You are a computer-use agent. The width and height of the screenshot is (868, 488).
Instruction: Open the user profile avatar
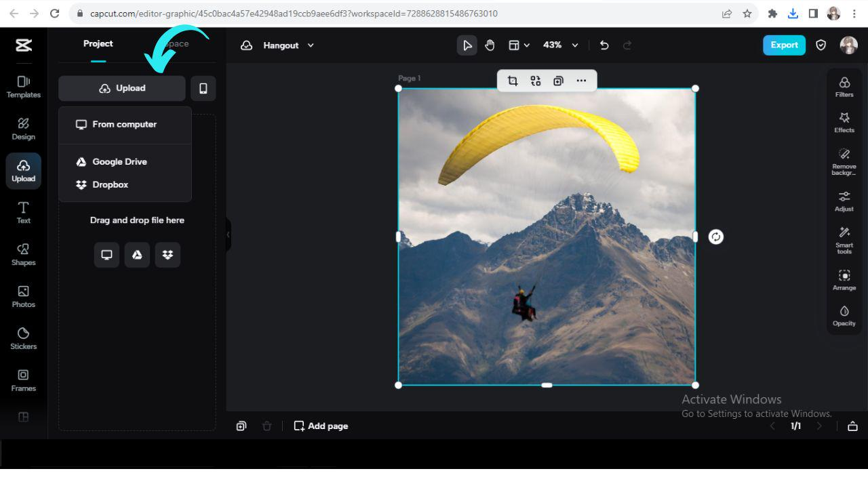(x=848, y=45)
